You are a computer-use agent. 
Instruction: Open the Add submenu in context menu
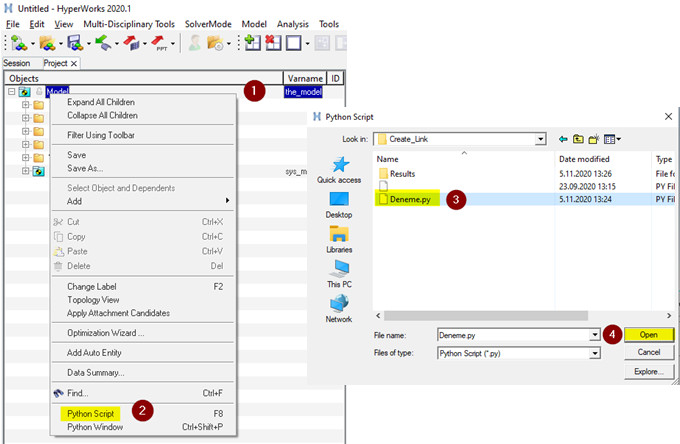143,201
